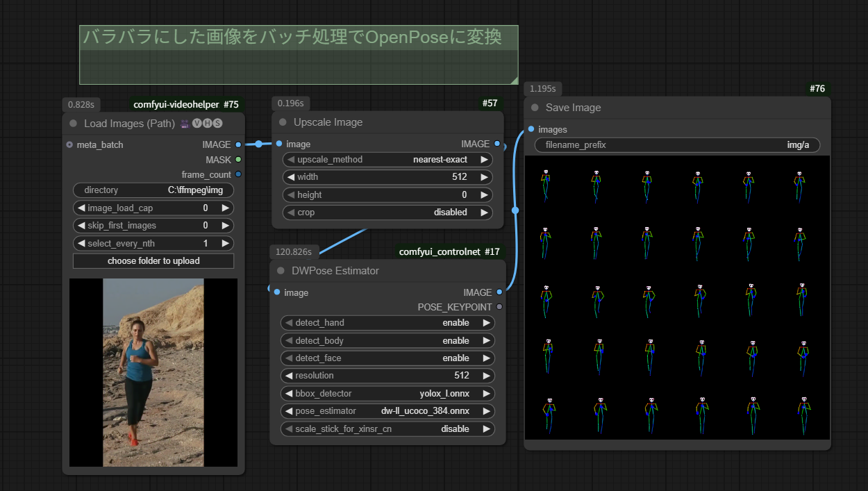Open the pose_estimator model dropdown
This screenshot has width=868, height=491.
coord(387,411)
